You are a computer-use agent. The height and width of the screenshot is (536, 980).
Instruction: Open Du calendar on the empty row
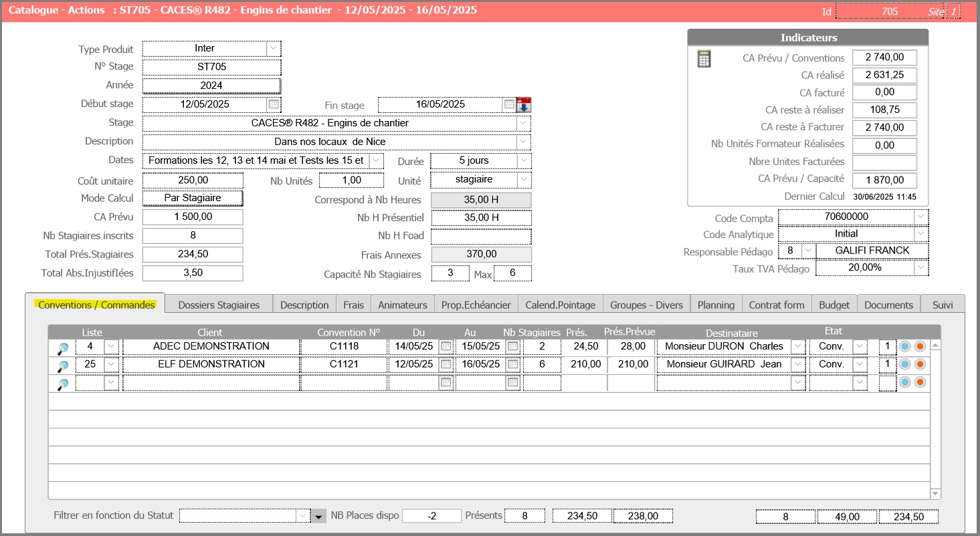coord(446,382)
